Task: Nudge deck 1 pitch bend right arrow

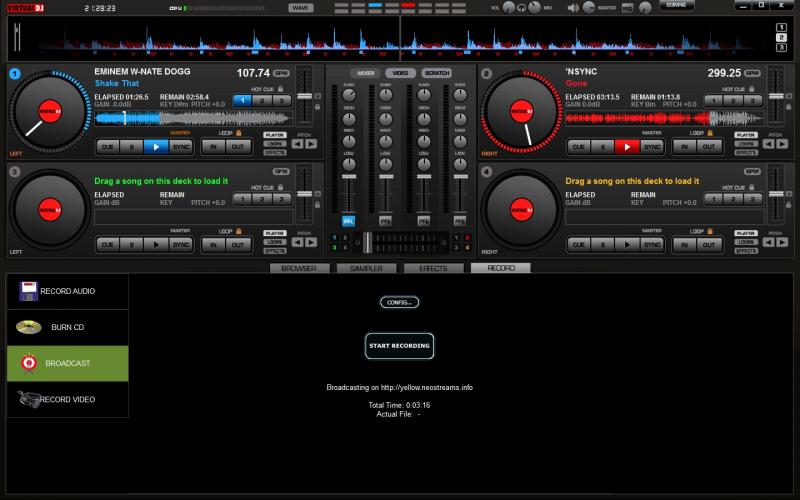Action: pos(311,144)
